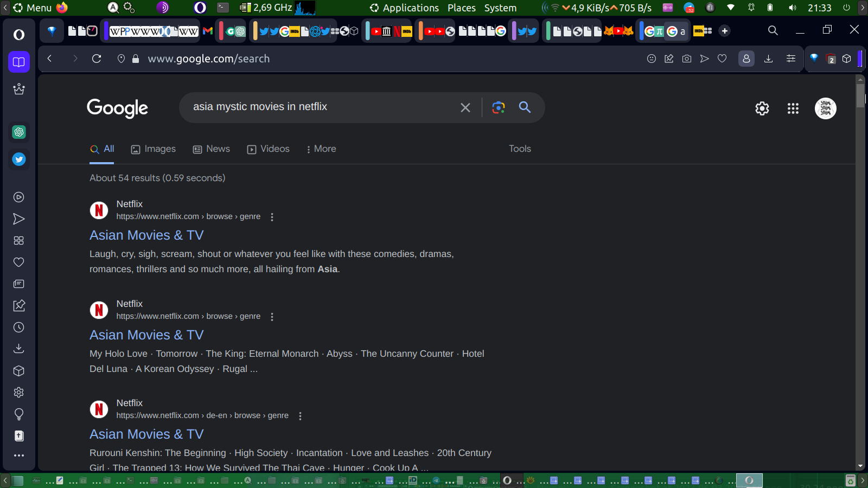Select the All results tab

[x=102, y=149]
